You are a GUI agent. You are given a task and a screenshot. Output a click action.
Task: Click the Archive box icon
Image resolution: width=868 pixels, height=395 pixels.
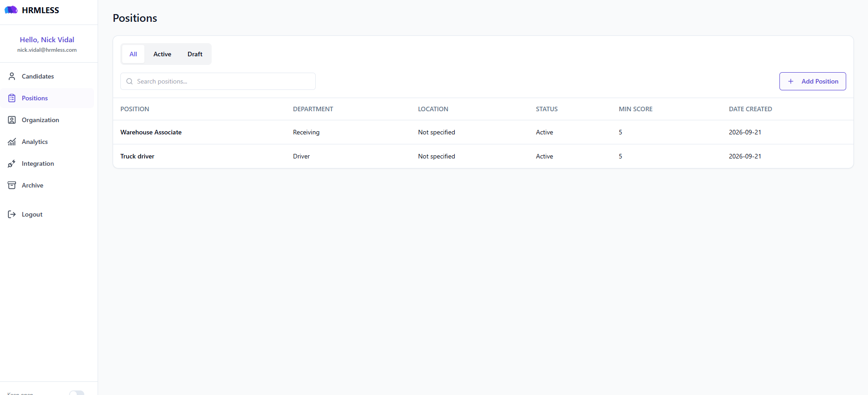[x=12, y=185]
